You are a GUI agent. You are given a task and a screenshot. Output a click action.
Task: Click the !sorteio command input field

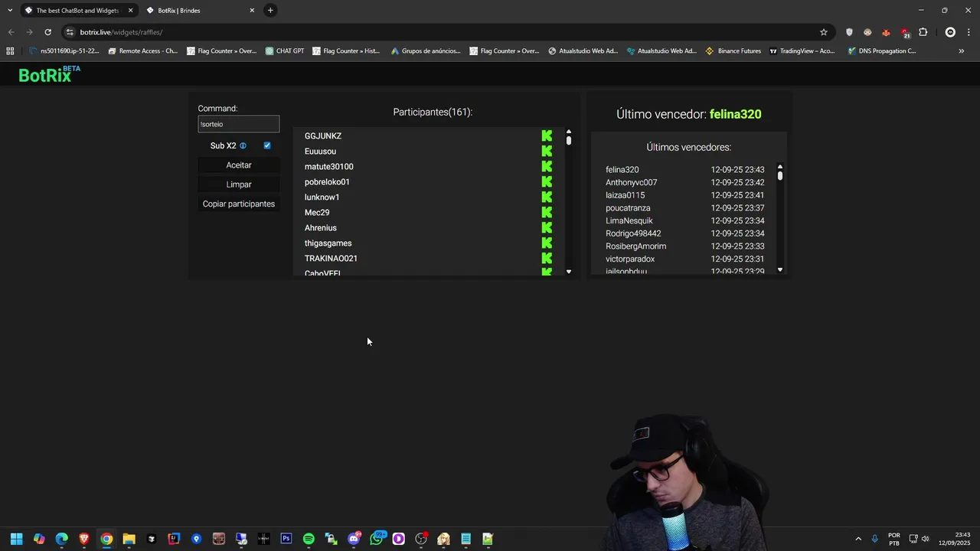coord(239,124)
